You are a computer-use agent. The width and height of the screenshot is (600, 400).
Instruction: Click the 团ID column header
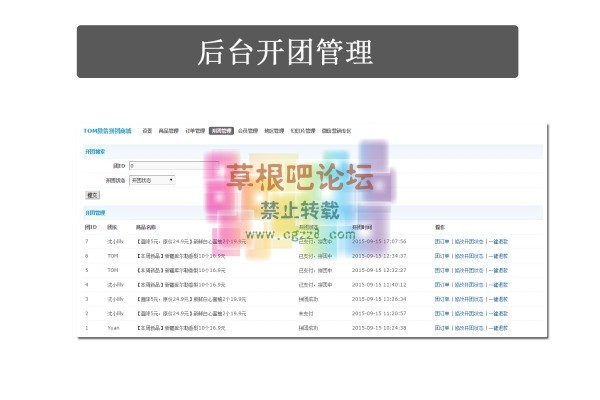(x=91, y=227)
